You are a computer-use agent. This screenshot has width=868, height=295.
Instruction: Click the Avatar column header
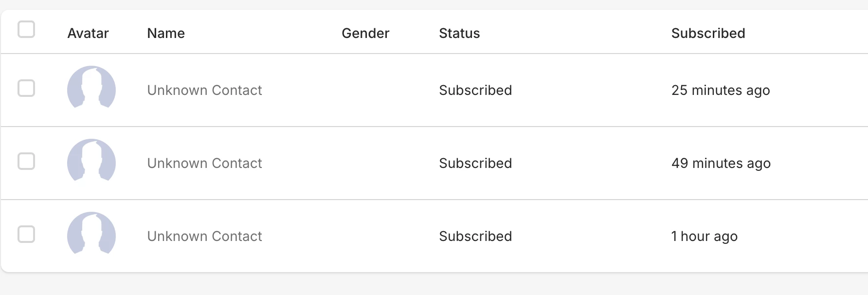point(88,33)
